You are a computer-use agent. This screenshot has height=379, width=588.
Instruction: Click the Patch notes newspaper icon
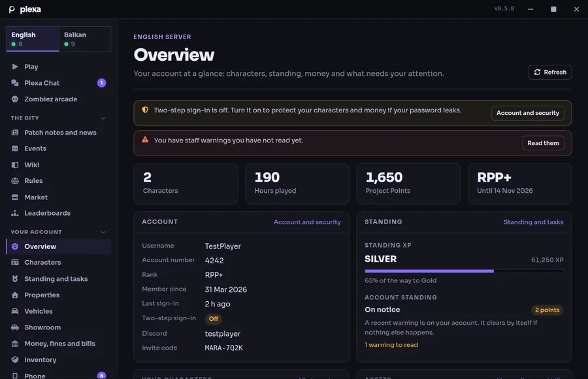(15, 133)
